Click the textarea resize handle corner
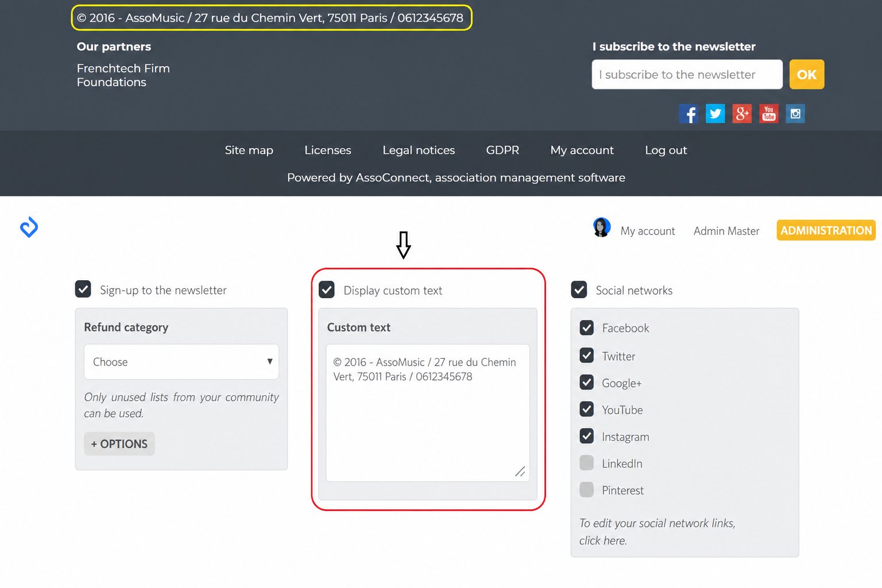This screenshot has height=588, width=882. 520,471
